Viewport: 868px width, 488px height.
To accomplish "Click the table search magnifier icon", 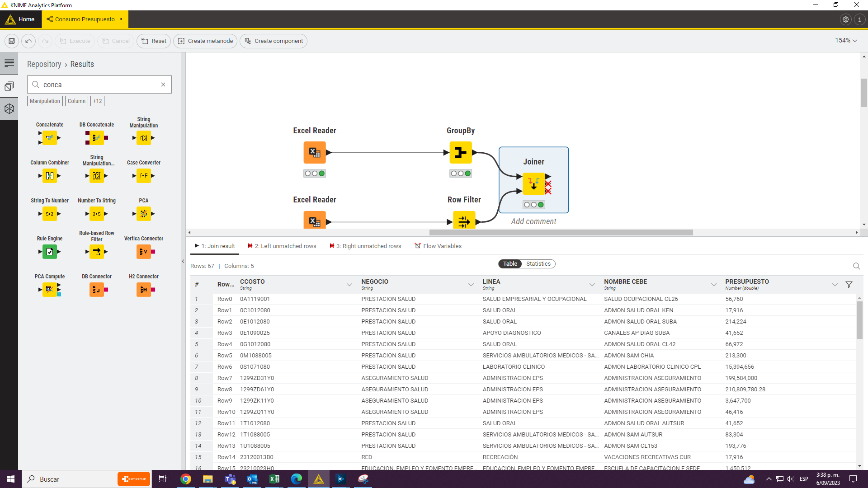I will (856, 266).
